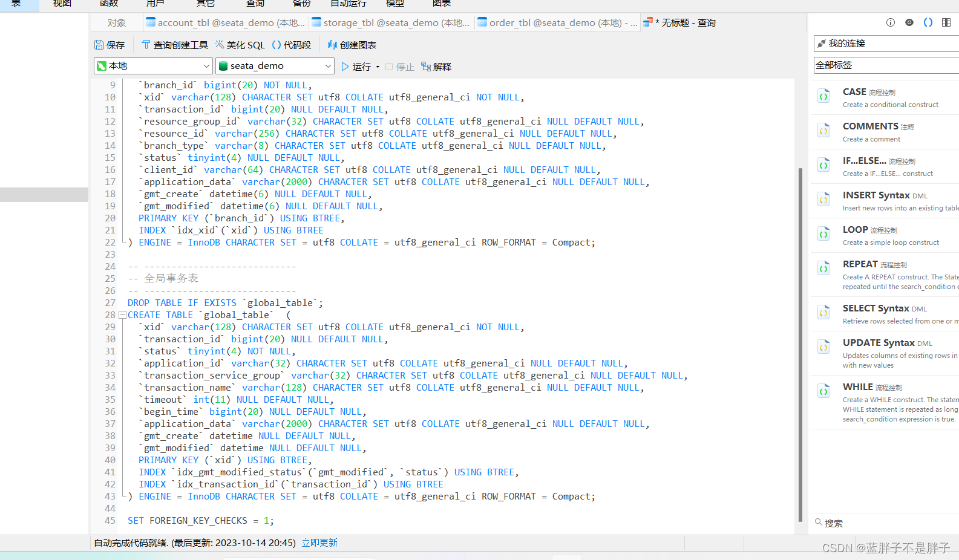Open the 视图 menu item
Viewport: 959px width, 560px height.
[62, 4]
